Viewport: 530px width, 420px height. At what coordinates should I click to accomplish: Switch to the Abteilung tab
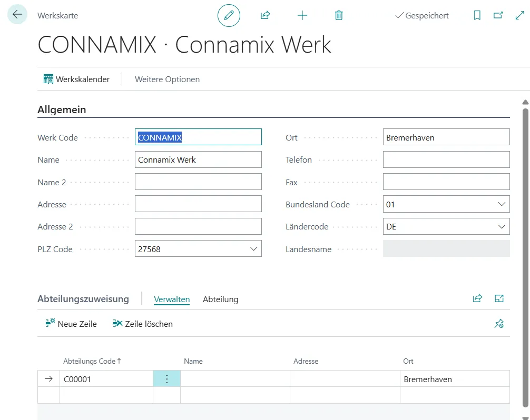click(220, 299)
